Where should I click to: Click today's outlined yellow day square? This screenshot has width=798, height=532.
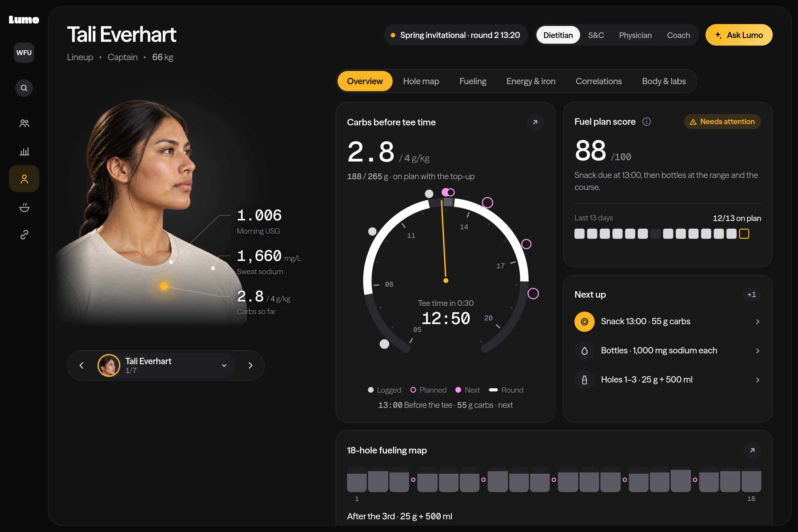coord(744,234)
